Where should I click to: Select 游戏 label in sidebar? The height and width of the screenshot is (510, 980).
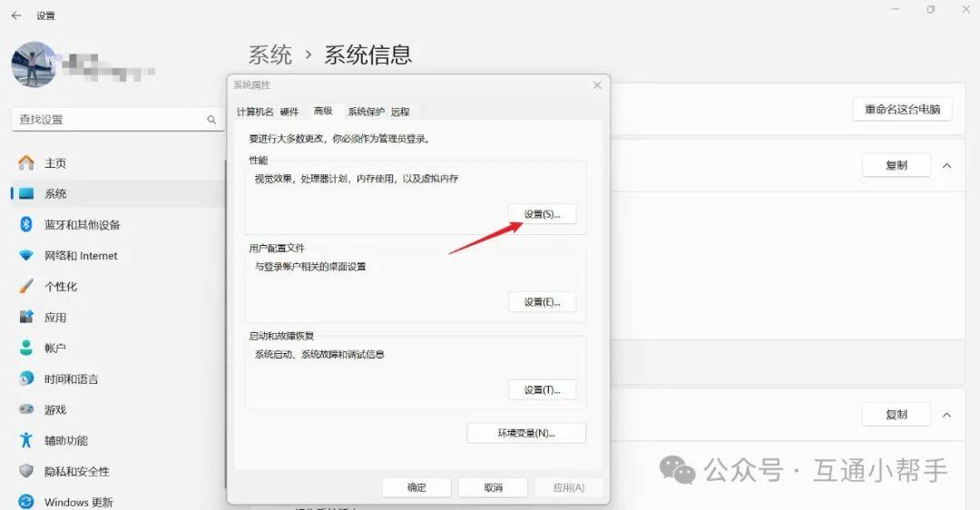tap(55, 410)
